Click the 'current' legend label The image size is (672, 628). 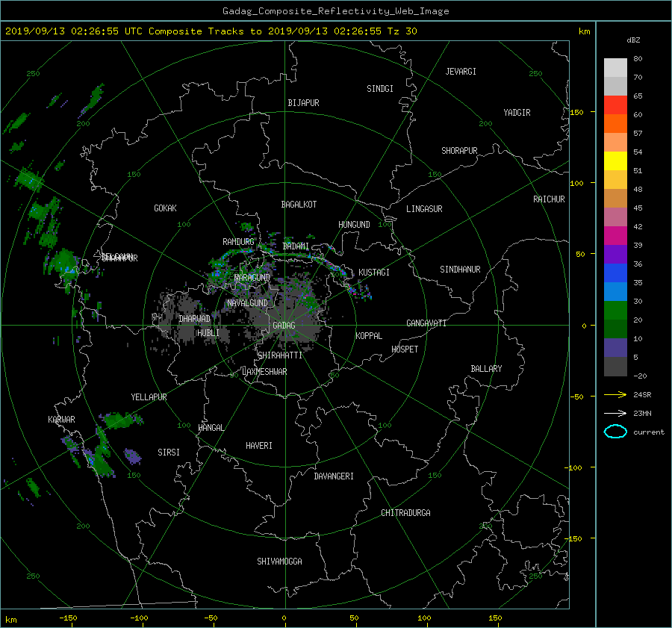click(x=648, y=432)
